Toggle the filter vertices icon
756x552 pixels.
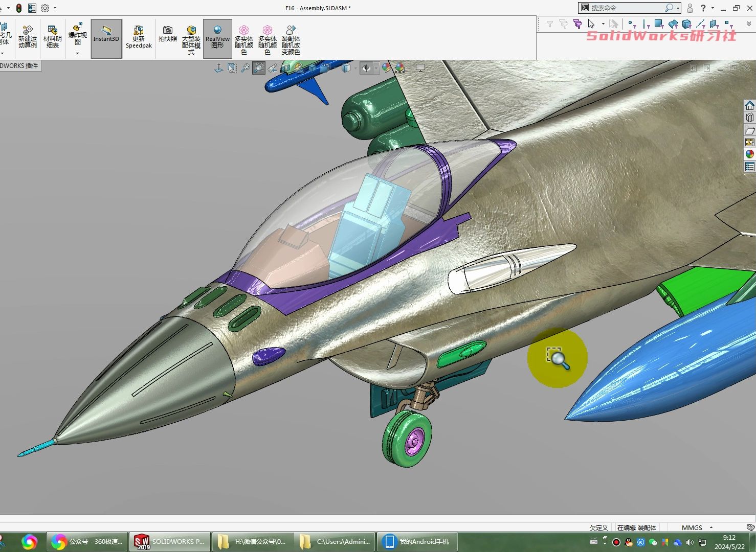pyautogui.click(x=632, y=24)
